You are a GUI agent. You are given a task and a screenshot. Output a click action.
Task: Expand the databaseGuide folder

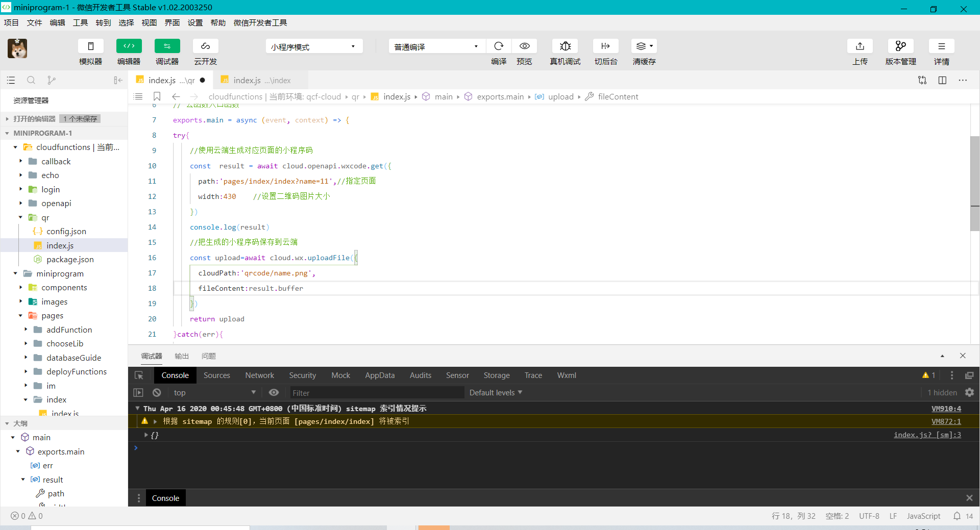[64, 358]
